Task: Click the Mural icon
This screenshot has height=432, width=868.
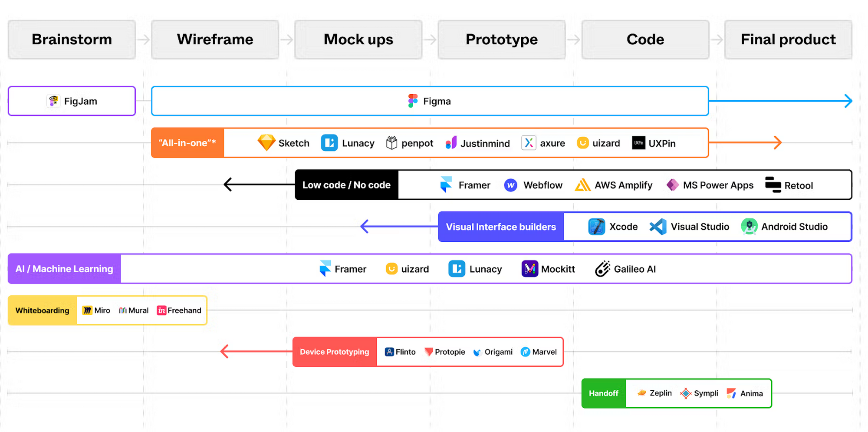Action: (123, 310)
